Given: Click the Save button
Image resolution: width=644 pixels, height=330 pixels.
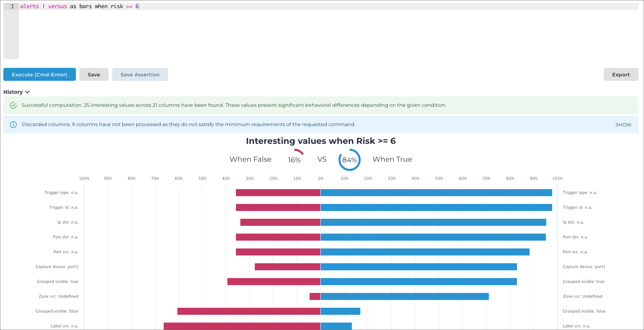Looking at the screenshot, I should click(94, 75).
